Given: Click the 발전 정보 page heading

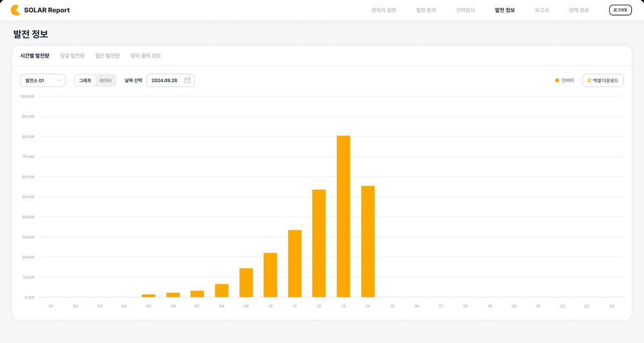Looking at the screenshot, I should [x=31, y=34].
